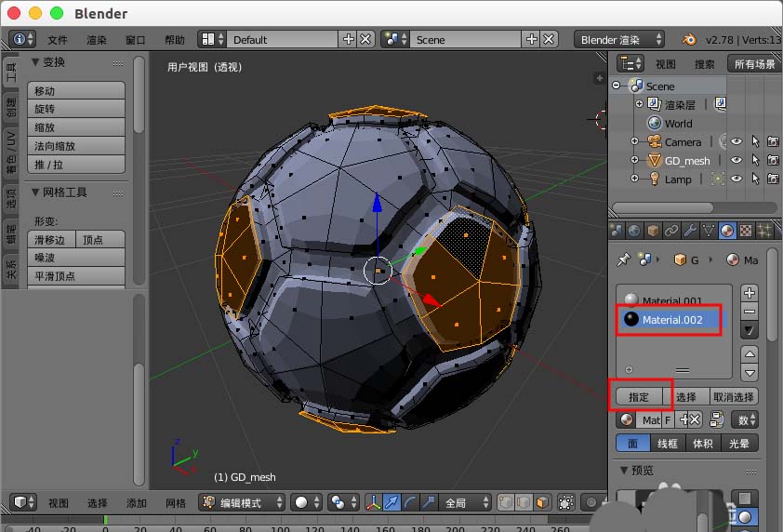Open the Constraints chain-link tab icon
This screenshot has height=532, width=783.
[671, 231]
